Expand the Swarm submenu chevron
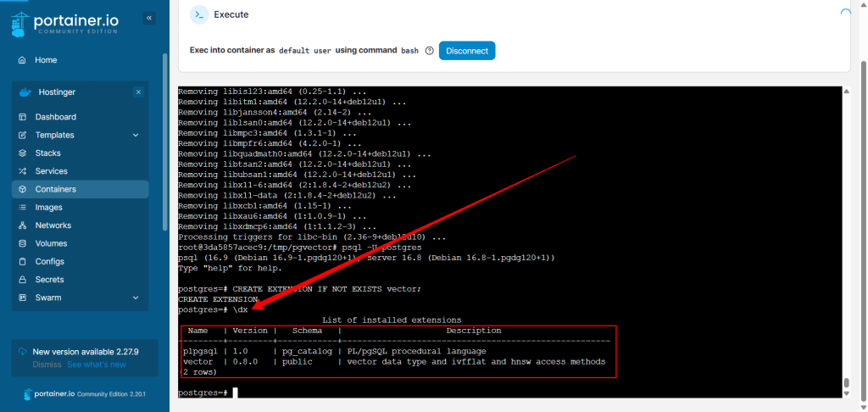Image resolution: width=868 pixels, height=412 pixels. tap(136, 298)
